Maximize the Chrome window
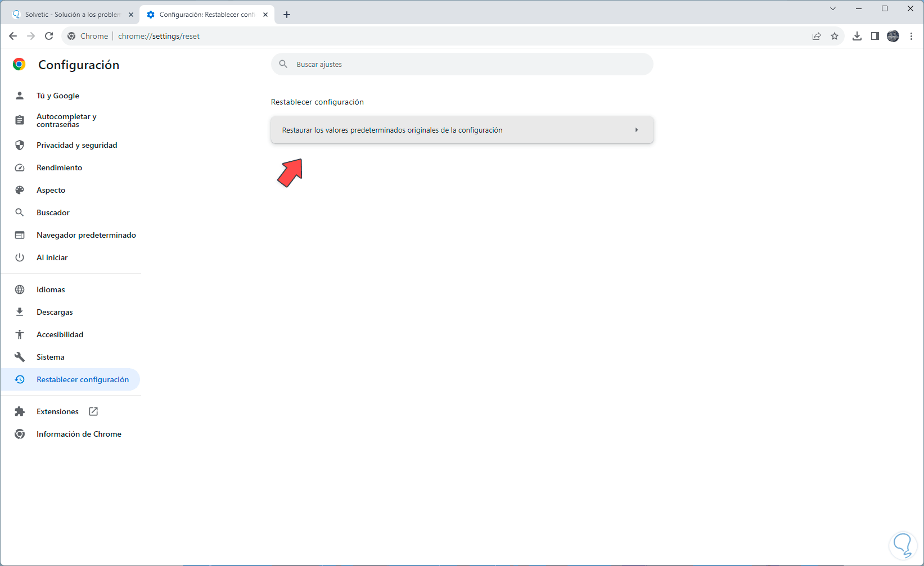 point(885,8)
